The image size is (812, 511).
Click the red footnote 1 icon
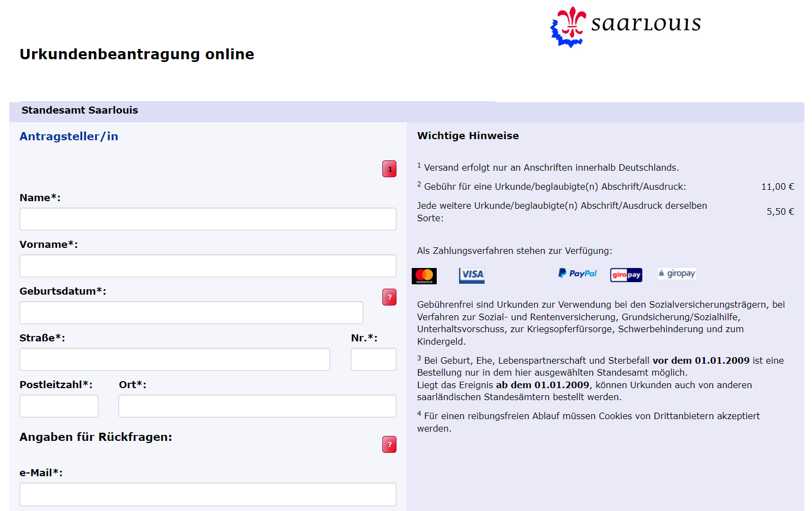389,169
